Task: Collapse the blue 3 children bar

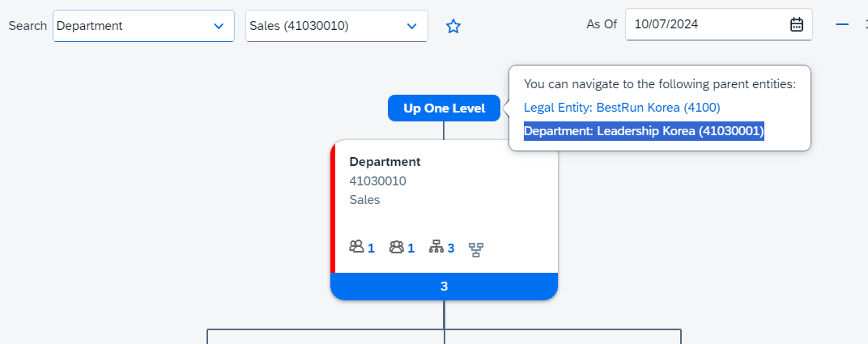Action: (444, 287)
